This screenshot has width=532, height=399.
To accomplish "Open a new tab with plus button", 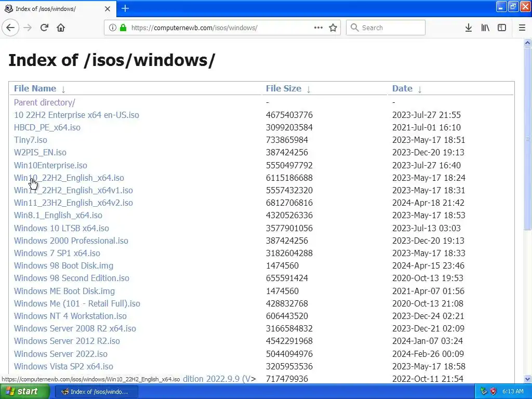I will click(125, 8).
